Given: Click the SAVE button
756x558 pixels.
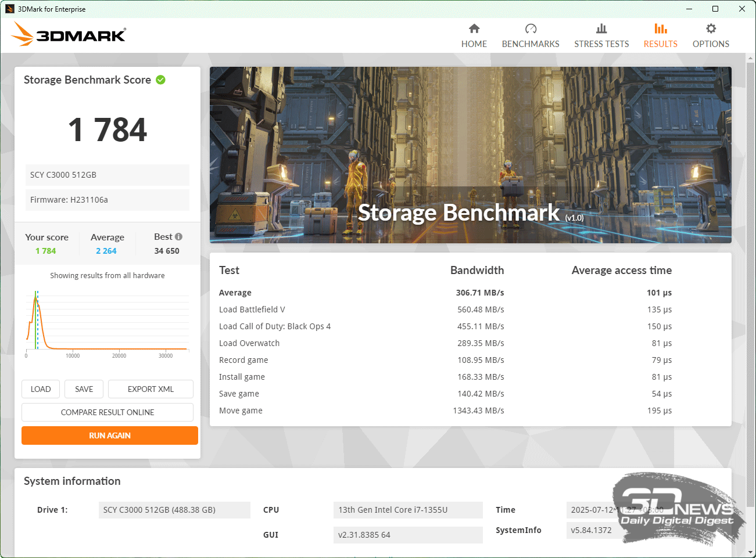Looking at the screenshot, I should pos(84,389).
